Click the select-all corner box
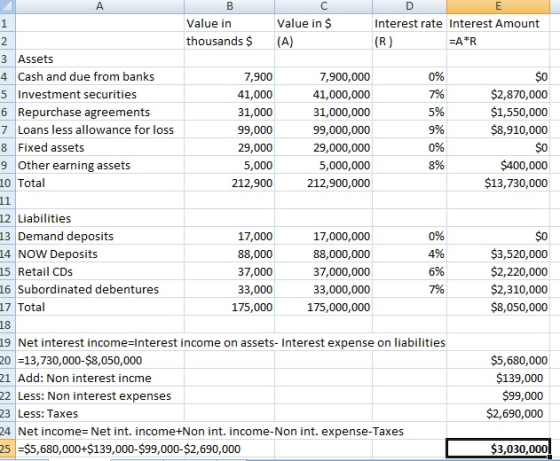This screenshot has width=560, height=461. point(8,6)
